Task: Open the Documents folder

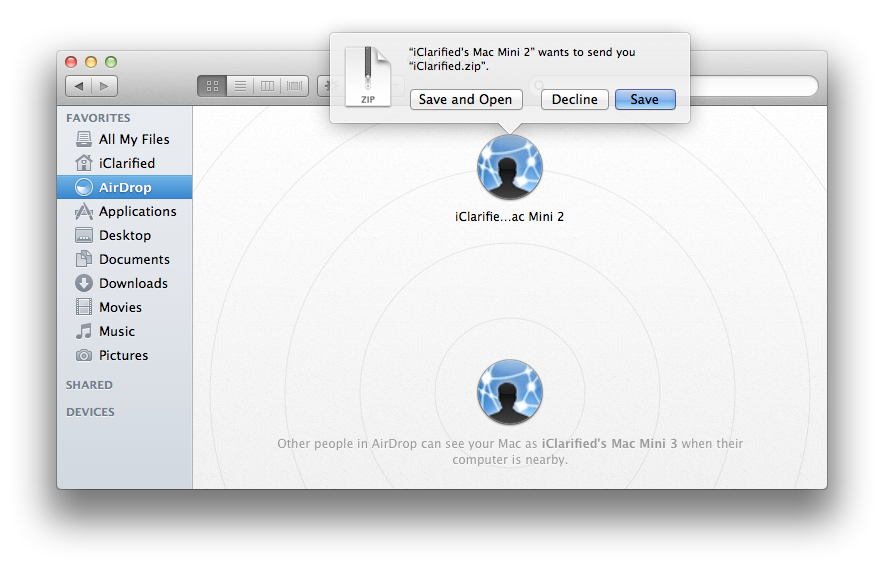Action: (x=133, y=259)
